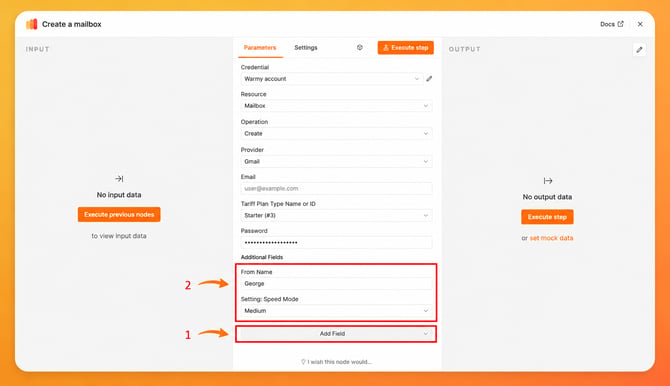Click Execute step in the output panel
This screenshot has width=670, height=386.
(x=547, y=217)
